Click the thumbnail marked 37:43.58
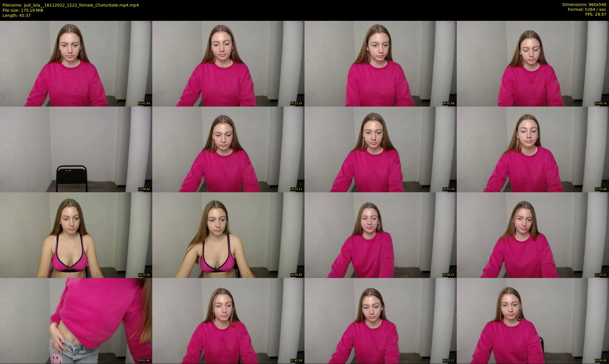The width and height of the screenshot is (609, 364). 228,321
